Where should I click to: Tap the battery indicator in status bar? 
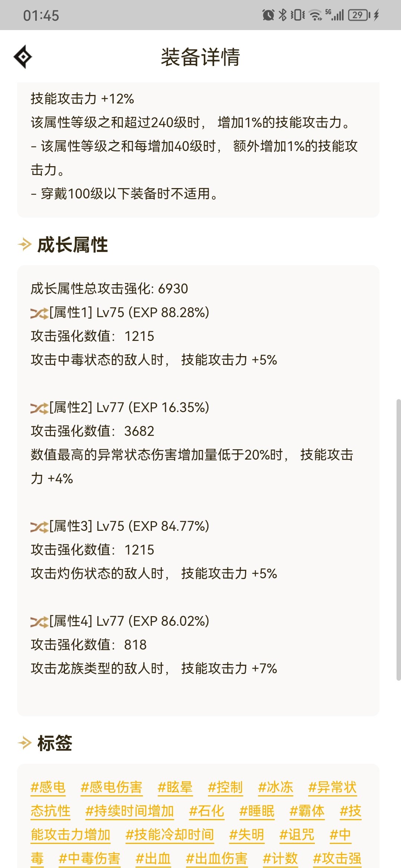[359, 15]
